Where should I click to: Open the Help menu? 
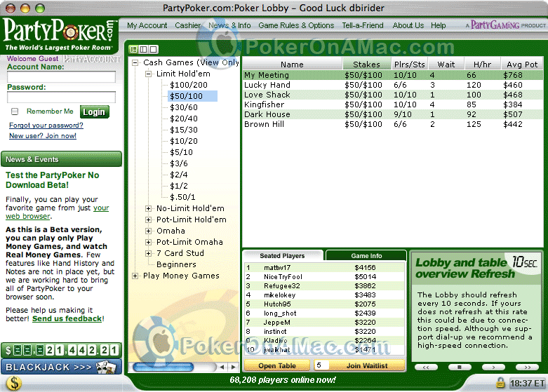(x=438, y=25)
